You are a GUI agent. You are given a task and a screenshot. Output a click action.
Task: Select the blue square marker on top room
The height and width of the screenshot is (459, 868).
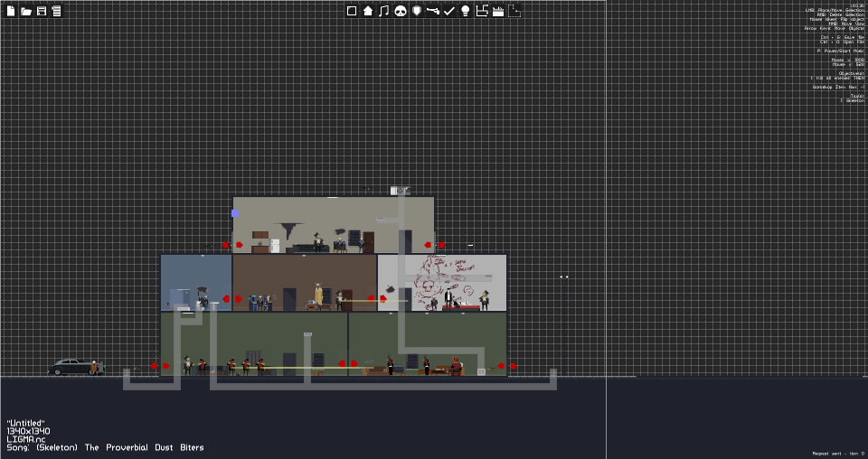pyautogui.click(x=235, y=213)
